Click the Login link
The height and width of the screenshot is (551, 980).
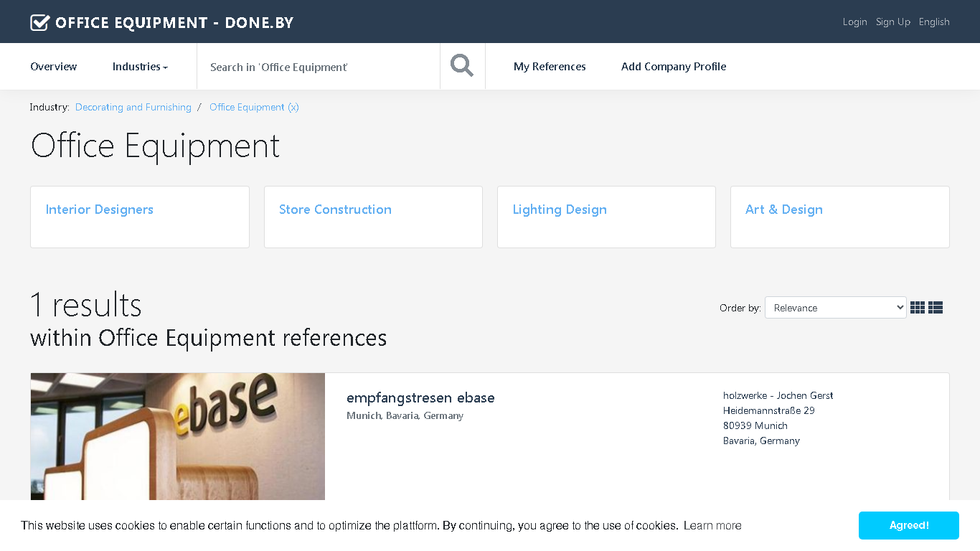[x=855, y=22]
